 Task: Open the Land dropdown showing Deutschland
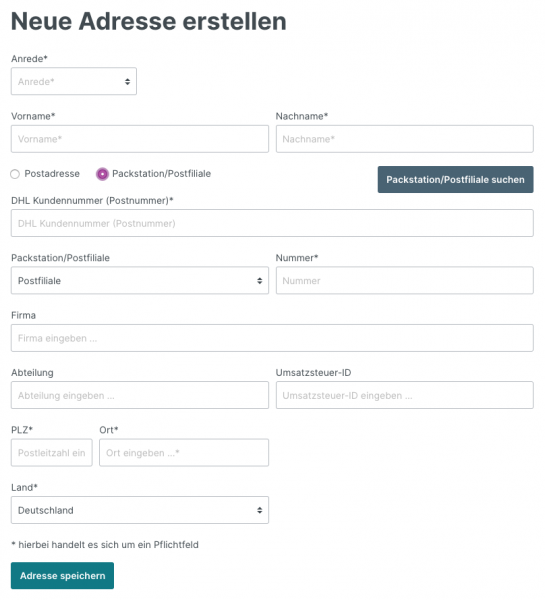click(140, 510)
